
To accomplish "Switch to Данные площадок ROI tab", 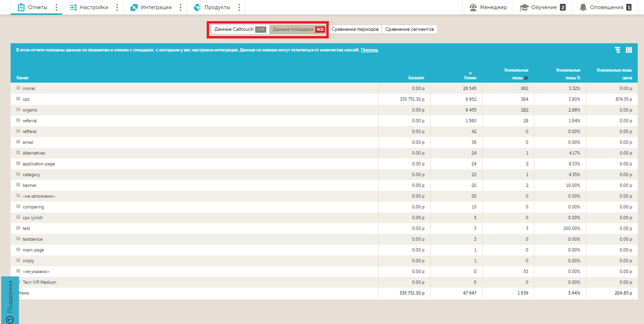I will [x=298, y=29].
